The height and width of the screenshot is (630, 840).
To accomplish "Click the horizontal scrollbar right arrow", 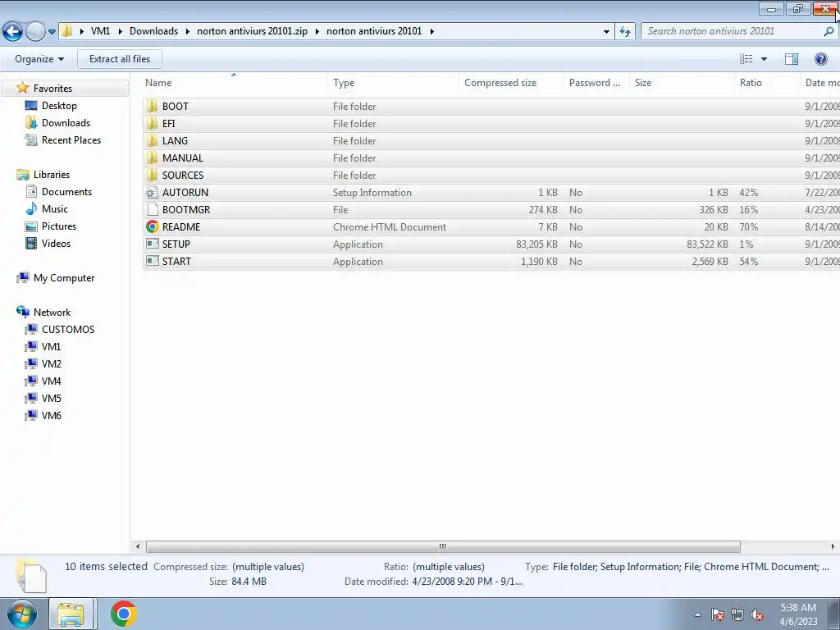I will [x=833, y=546].
